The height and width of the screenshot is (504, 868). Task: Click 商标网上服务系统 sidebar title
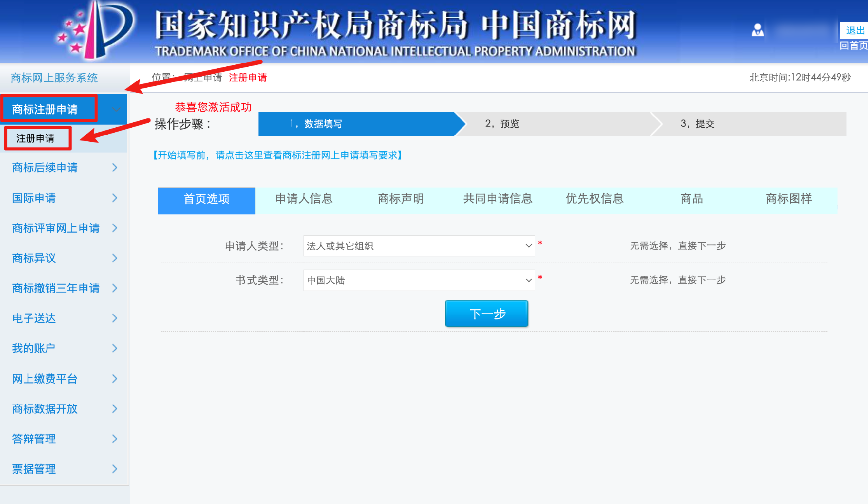pos(54,78)
